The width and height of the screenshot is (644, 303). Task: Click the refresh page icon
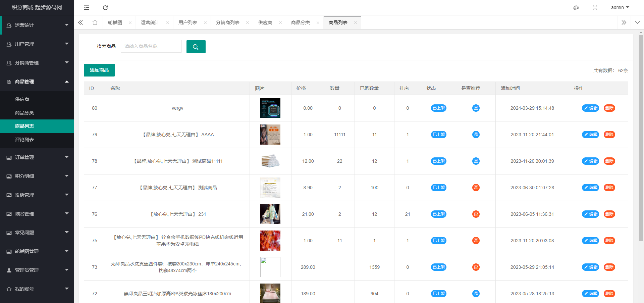(x=105, y=8)
